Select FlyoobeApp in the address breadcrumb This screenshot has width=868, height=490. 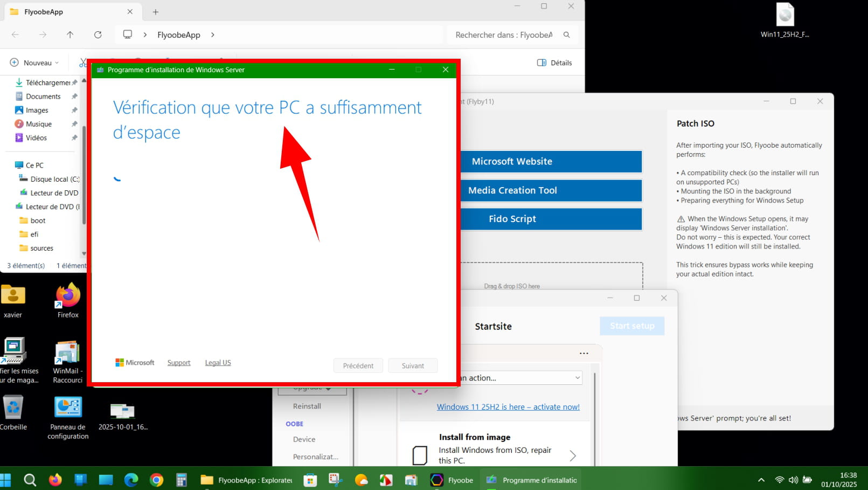(179, 34)
